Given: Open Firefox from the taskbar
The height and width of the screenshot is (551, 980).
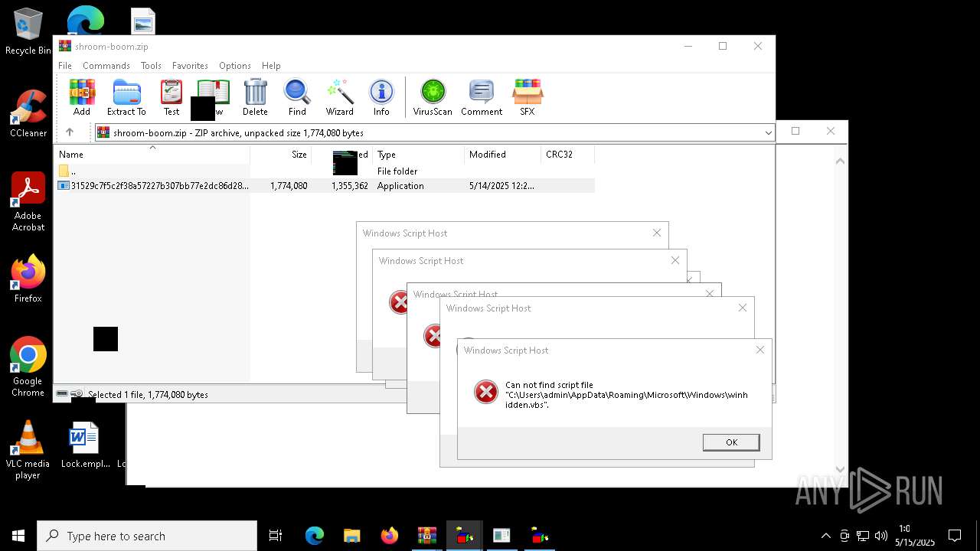Looking at the screenshot, I should [389, 536].
